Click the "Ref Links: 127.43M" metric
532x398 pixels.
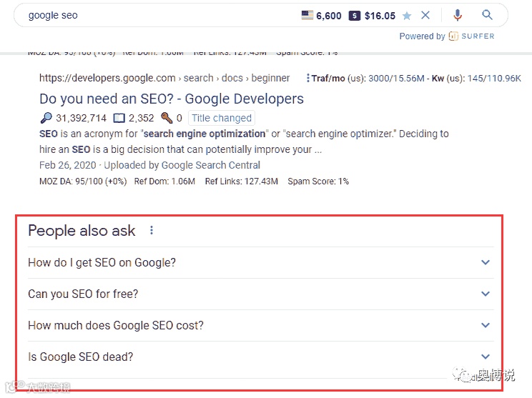point(241,181)
